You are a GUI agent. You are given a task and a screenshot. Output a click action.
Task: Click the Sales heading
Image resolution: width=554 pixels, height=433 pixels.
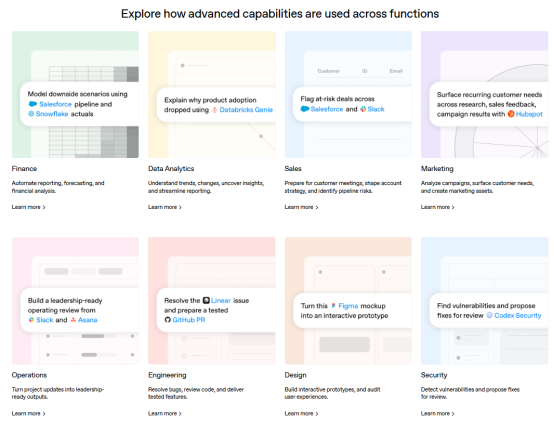coord(293,168)
